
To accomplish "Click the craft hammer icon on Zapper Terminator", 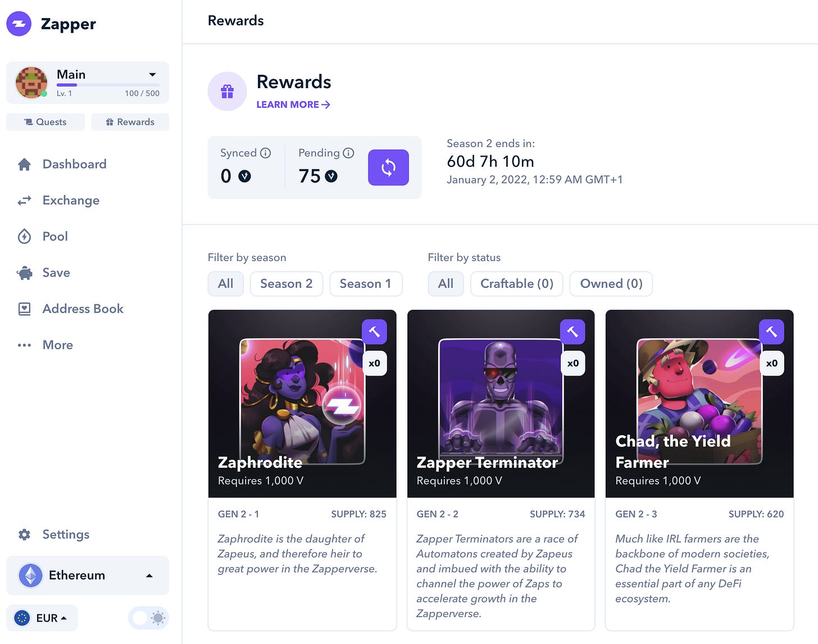I will pyautogui.click(x=572, y=332).
